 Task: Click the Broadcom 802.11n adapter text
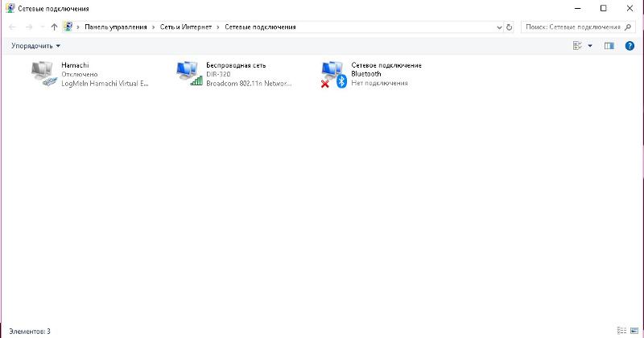[x=249, y=84]
